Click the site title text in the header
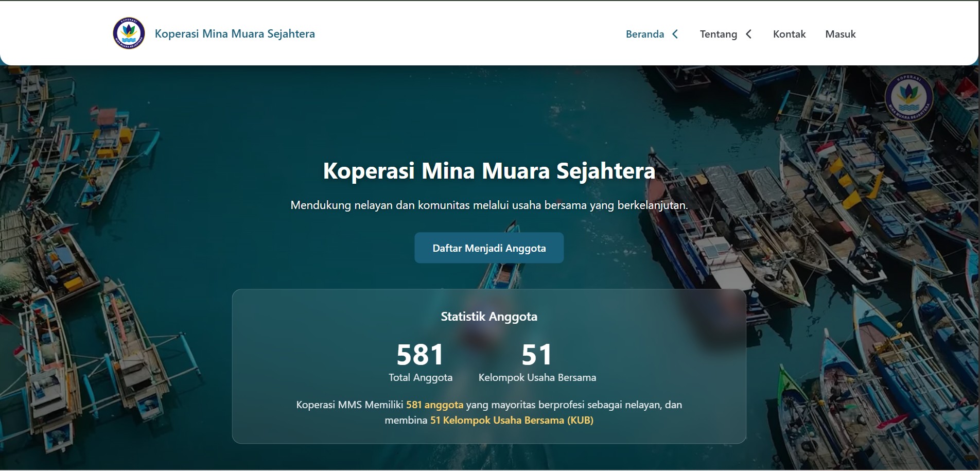The width and height of the screenshot is (980, 471). tap(234, 34)
